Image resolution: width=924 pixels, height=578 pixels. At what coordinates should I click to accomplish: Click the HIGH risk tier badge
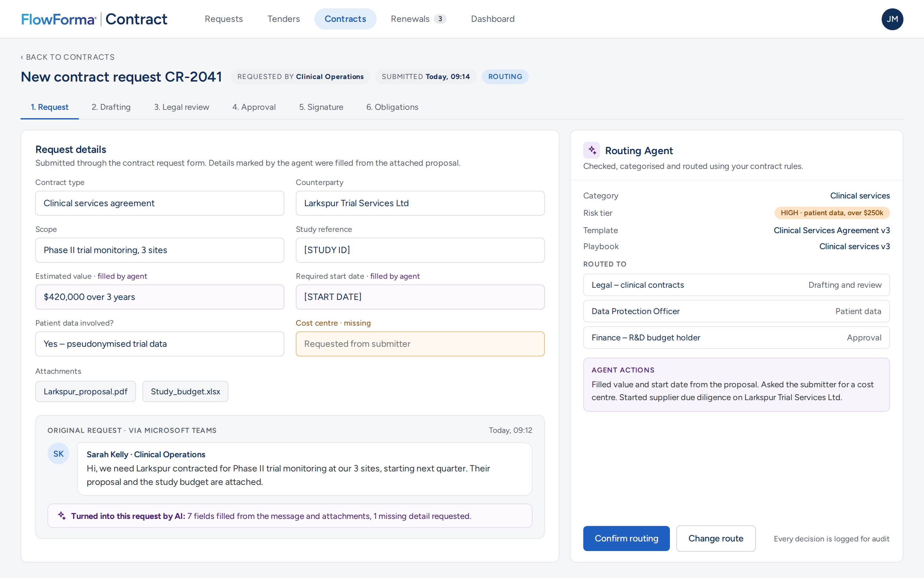(x=832, y=213)
